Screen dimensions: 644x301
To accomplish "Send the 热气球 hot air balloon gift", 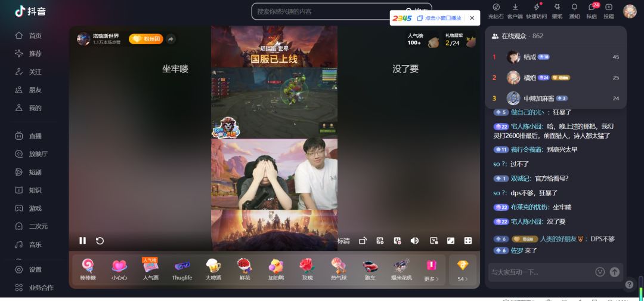I will pos(339,269).
